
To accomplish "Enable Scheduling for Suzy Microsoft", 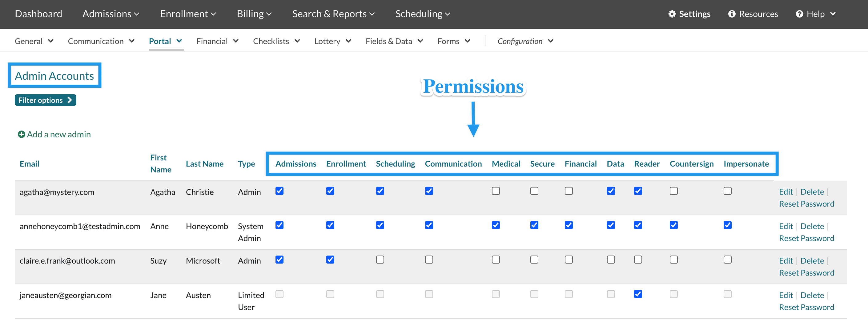I will coord(380,260).
